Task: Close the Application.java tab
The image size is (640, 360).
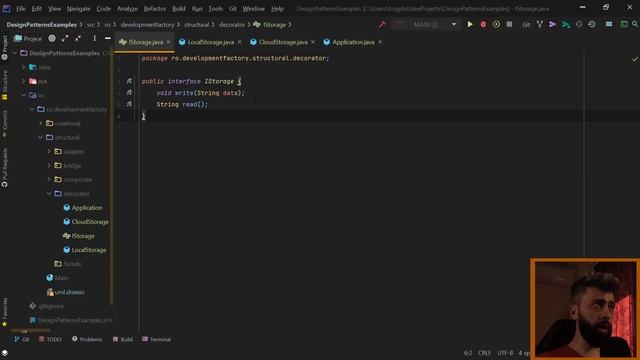Action: [380, 42]
